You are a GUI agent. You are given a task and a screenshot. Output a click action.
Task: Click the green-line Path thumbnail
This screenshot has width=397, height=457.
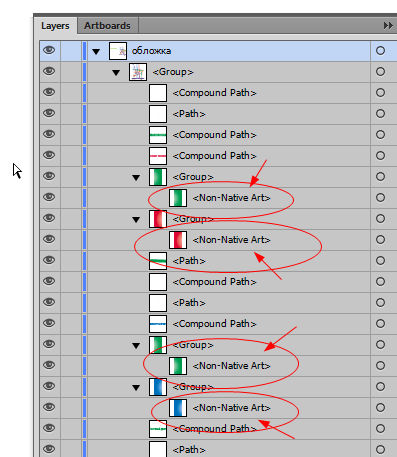click(158, 261)
